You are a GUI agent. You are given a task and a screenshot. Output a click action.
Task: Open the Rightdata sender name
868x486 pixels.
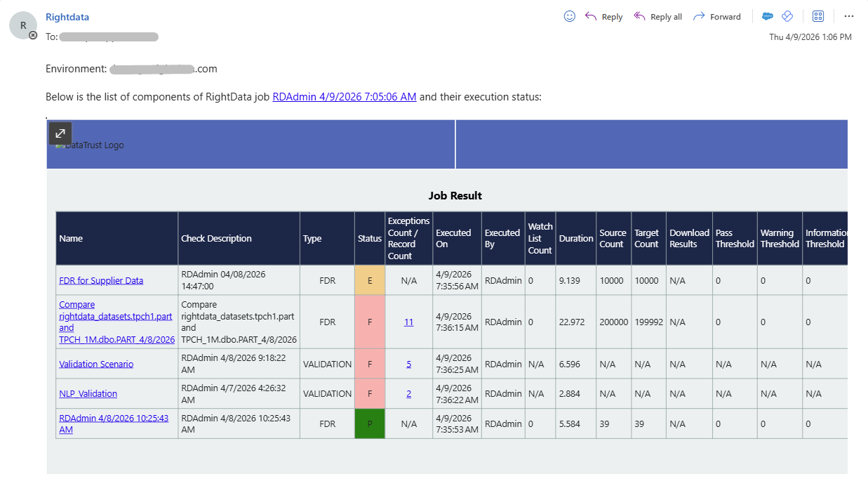coord(67,17)
